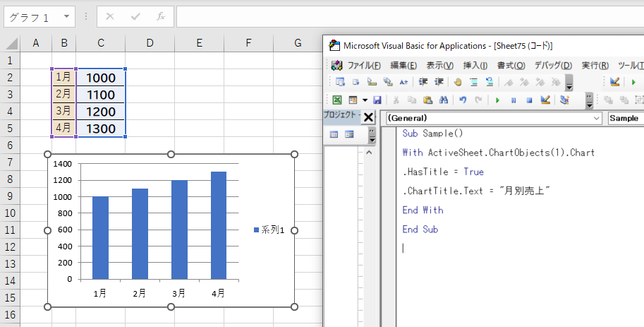This screenshot has width=644, height=327.
Task: Click the Reset (stop) square icon
Action: click(x=528, y=100)
